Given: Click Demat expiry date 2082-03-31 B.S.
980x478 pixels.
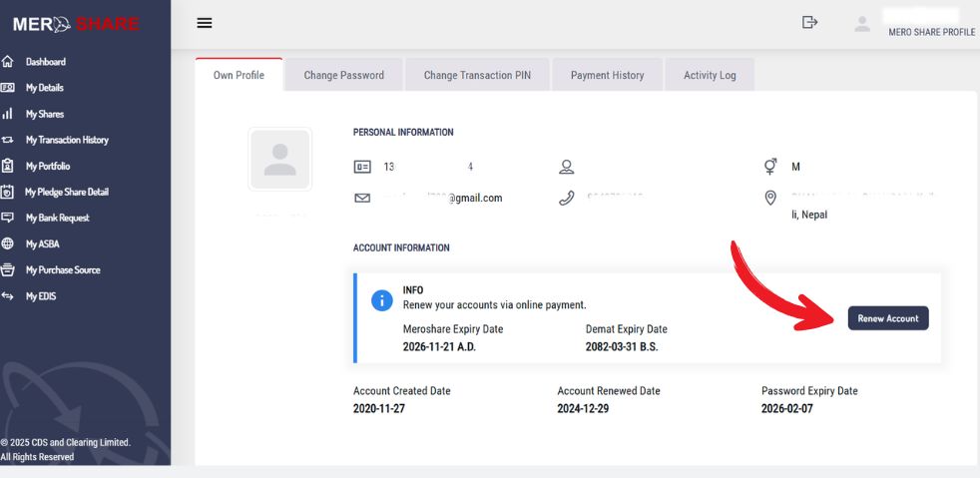Looking at the screenshot, I should [x=622, y=347].
